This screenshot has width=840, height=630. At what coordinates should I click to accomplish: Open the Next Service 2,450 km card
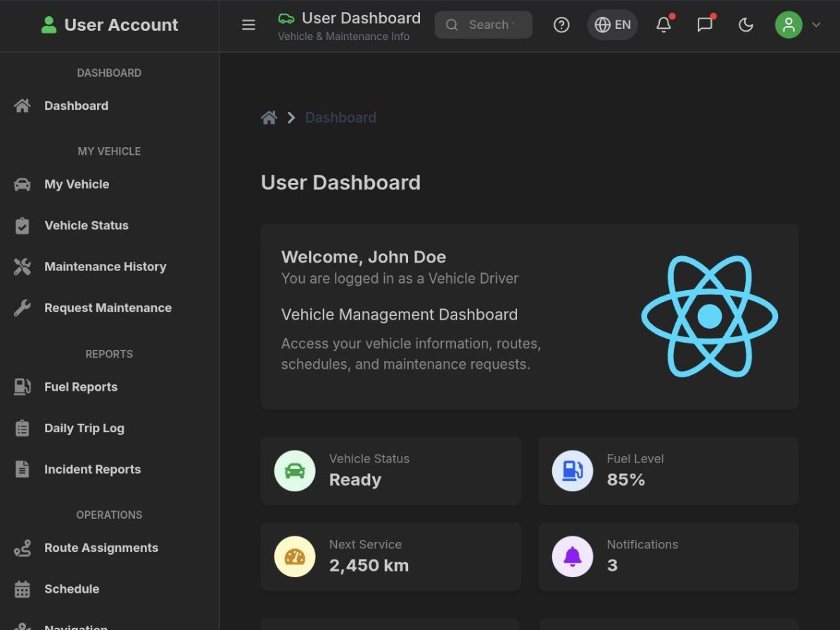[390, 557]
